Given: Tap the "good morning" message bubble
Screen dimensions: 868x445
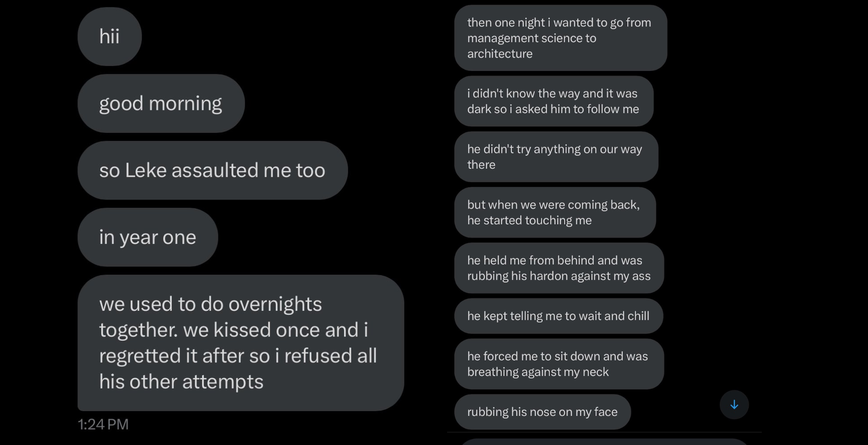Looking at the screenshot, I should coord(160,103).
